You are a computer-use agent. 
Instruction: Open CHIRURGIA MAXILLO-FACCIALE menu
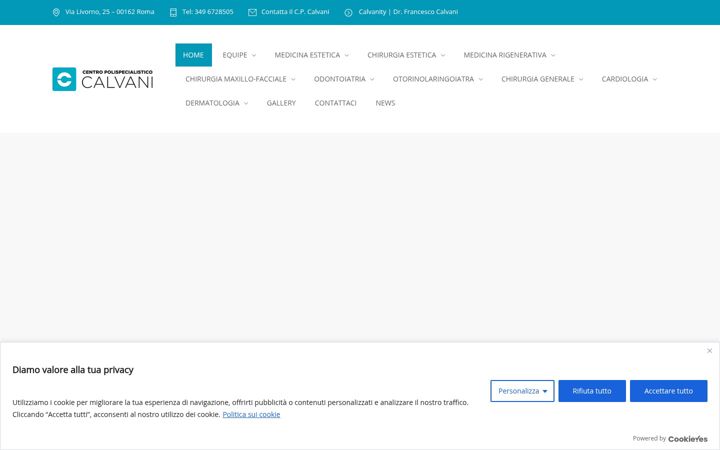point(236,79)
